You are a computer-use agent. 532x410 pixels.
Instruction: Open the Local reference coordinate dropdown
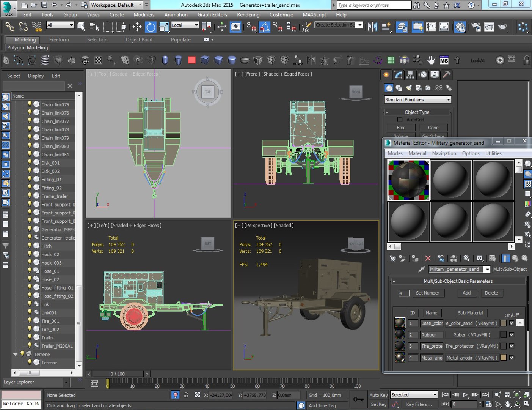pos(185,25)
